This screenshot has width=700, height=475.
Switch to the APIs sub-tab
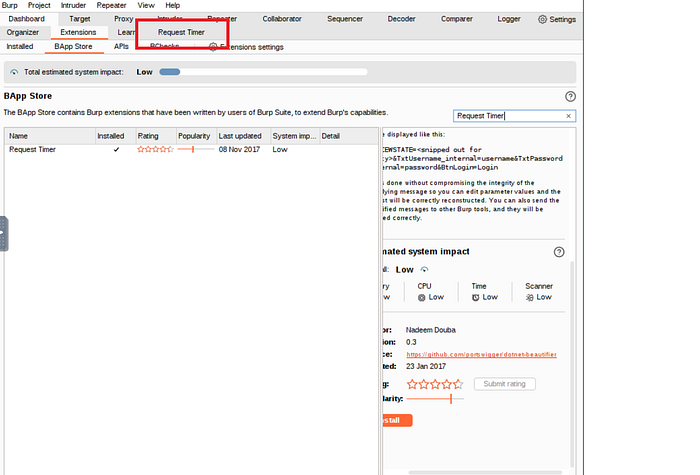click(121, 46)
